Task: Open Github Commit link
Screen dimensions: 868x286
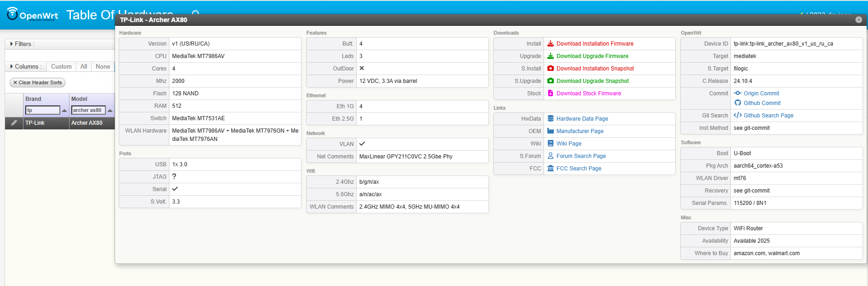Action: coord(762,103)
